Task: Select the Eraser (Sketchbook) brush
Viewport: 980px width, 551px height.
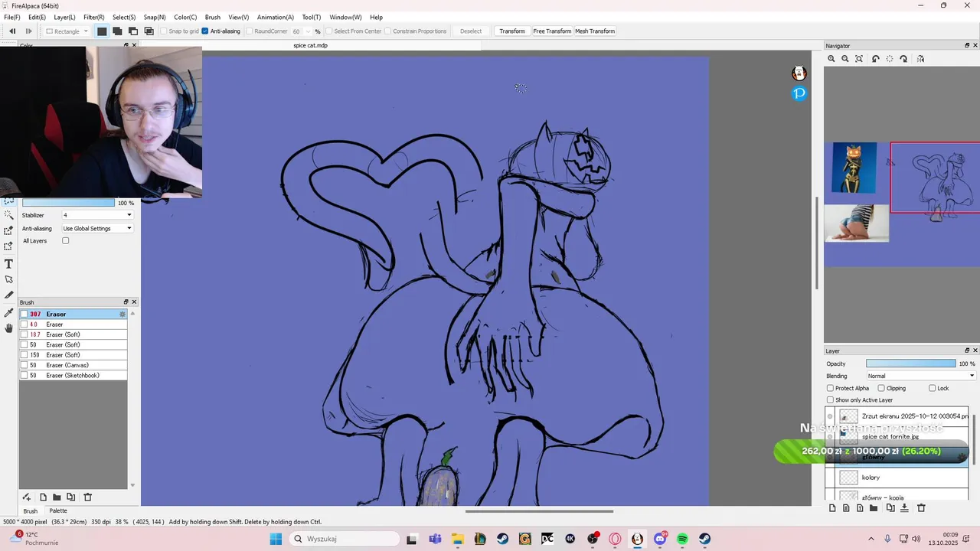Action: tap(73, 376)
